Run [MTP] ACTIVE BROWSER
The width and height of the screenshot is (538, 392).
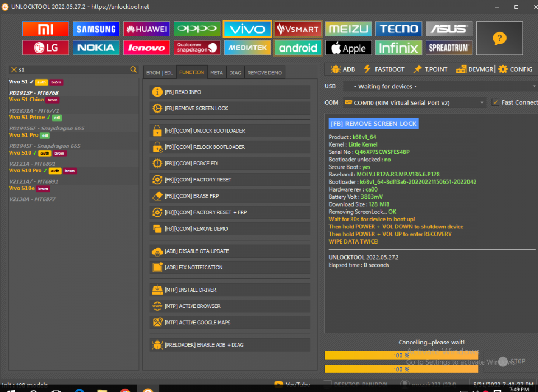230,306
